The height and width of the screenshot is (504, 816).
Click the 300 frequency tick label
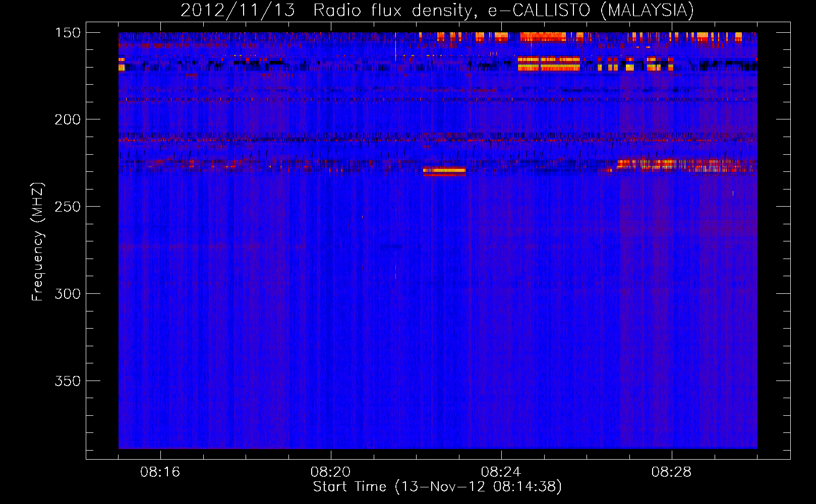68,294
